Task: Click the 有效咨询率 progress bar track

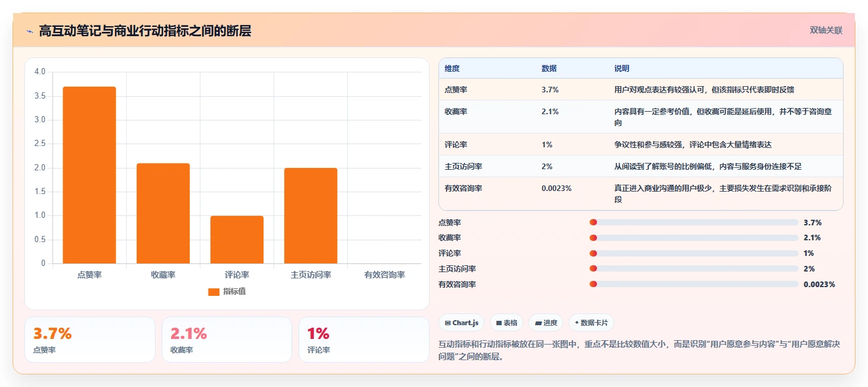Action: point(694,285)
